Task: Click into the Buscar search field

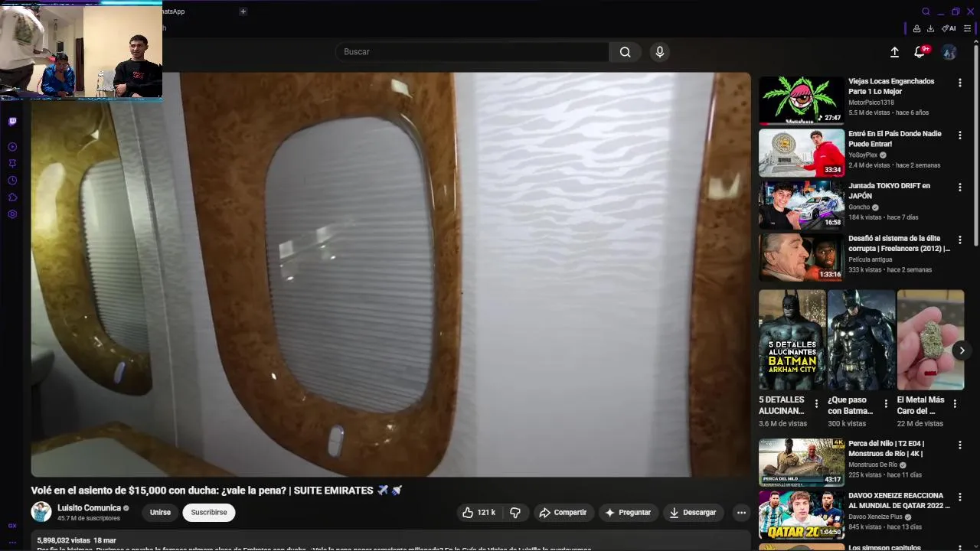Action: coord(472,52)
